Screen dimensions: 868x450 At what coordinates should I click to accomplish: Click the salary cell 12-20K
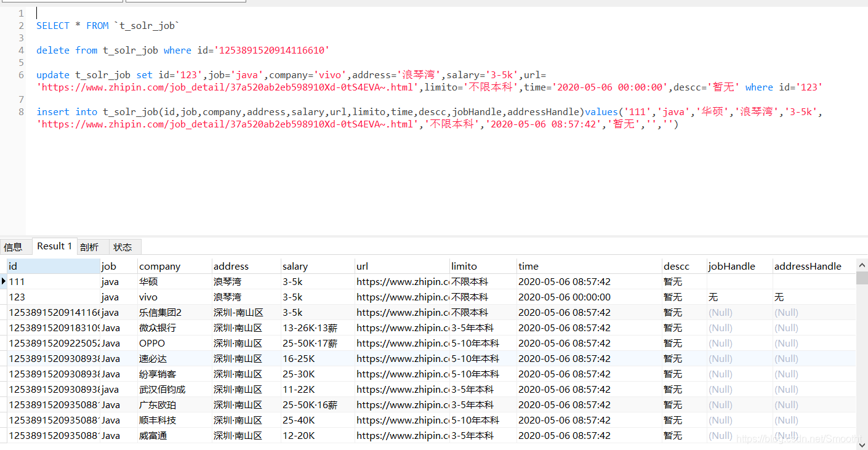pyautogui.click(x=318, y=435)
